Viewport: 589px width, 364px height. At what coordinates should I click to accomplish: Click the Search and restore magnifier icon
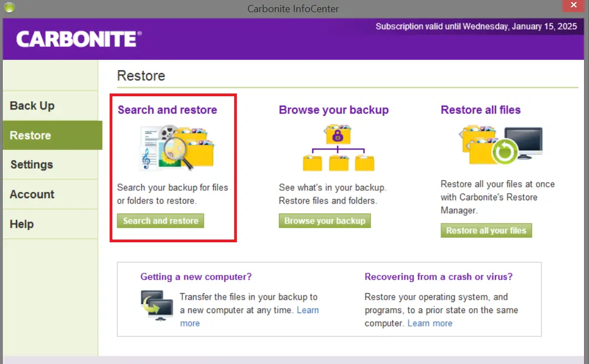pos(176,148)
